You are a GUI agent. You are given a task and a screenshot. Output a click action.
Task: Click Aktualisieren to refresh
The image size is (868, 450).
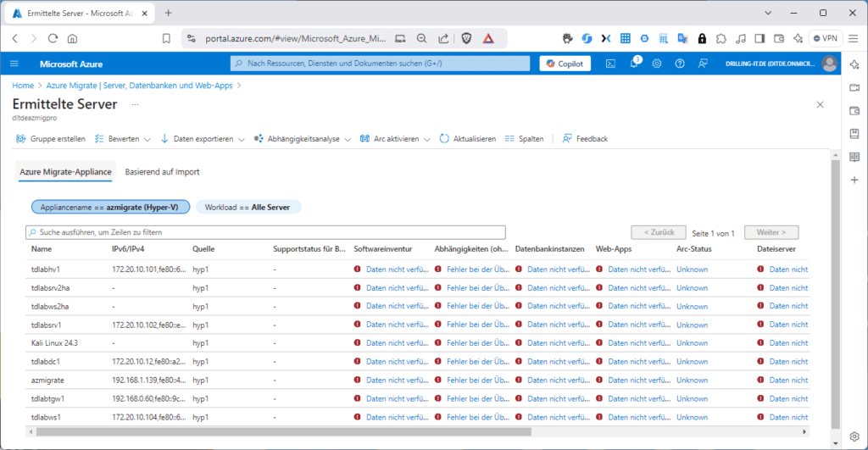tap(468, 138)
